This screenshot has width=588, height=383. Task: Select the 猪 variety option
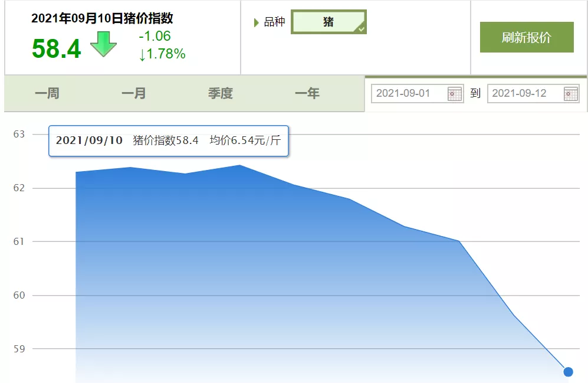(329, 22)
